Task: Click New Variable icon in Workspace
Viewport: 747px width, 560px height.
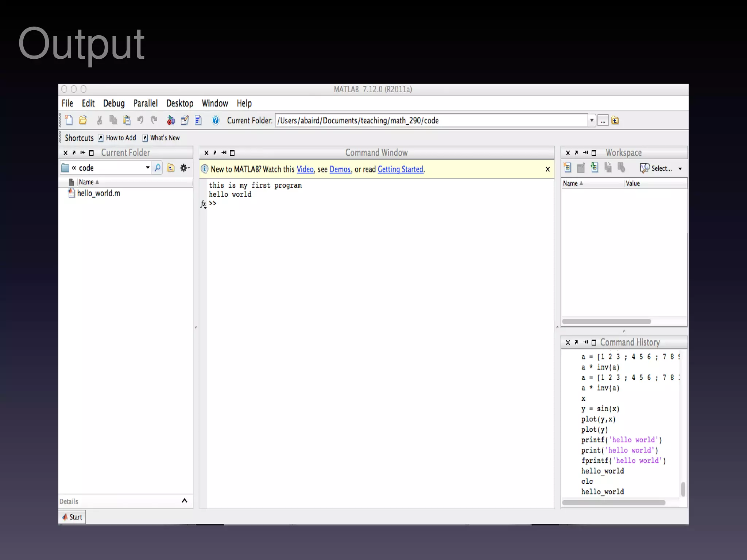Action: [567, 168]
